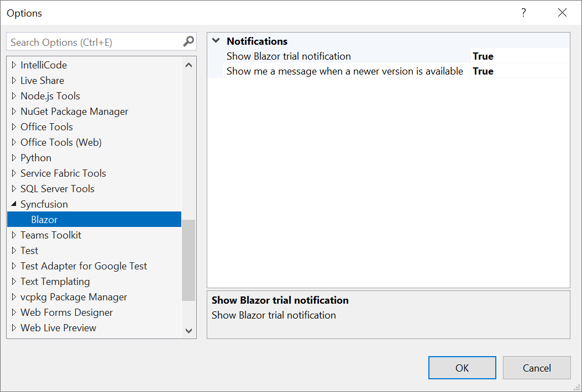This screenshot has height=392, width=582.
Task: Expand the Python tools node
Action: click(x=14, y=157)
